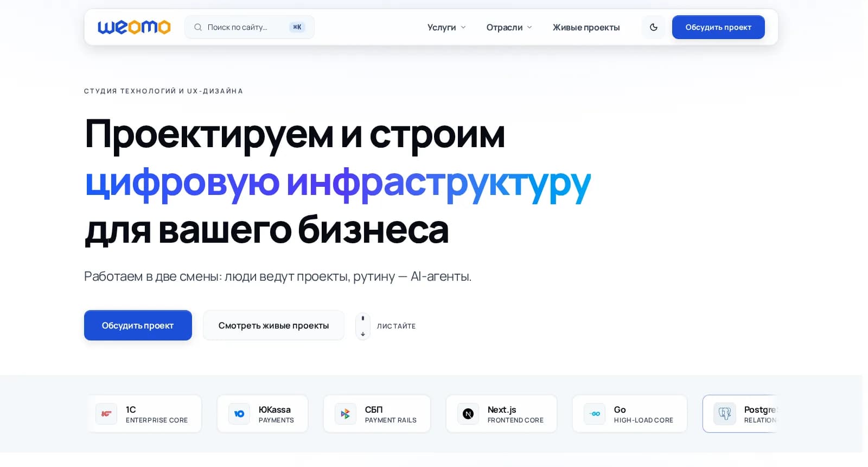Click the PostgreSQL elephant icon
Image resolution: width=868 pixels, height=467 pixels.
(725, 414)
